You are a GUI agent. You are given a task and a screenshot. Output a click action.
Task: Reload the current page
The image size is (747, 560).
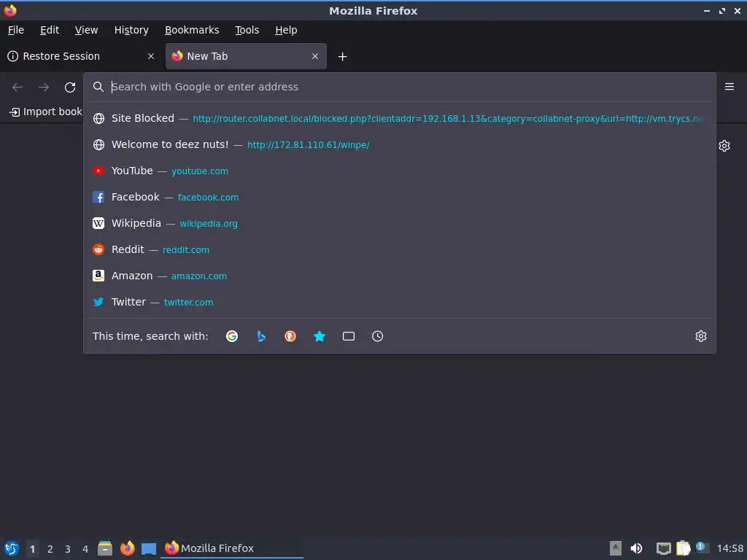click(x=70, y=87)
